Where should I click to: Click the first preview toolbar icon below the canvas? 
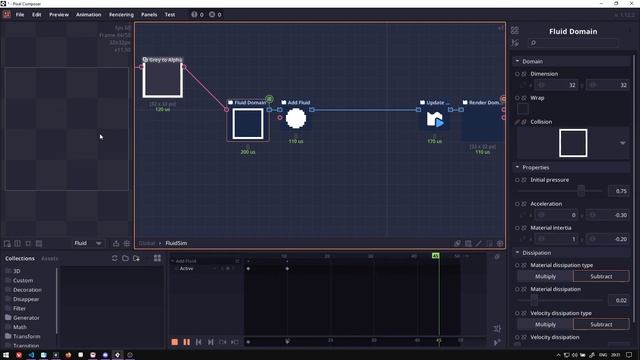(x=7, y=244)
